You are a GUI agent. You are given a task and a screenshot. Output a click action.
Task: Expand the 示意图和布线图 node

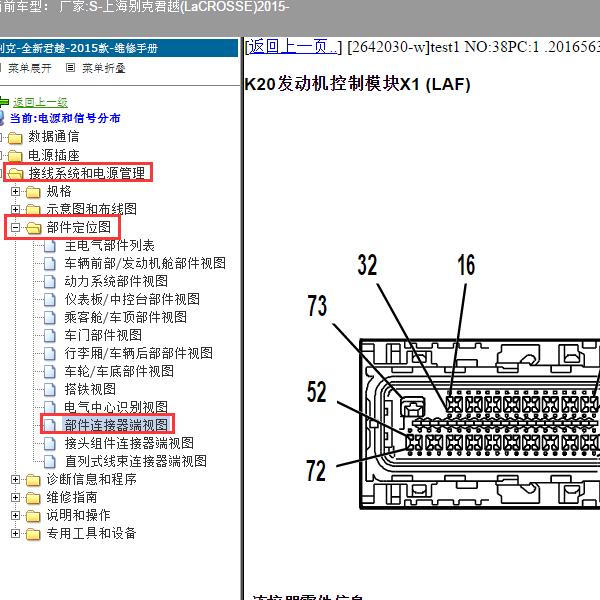click(x=15, y=209)
